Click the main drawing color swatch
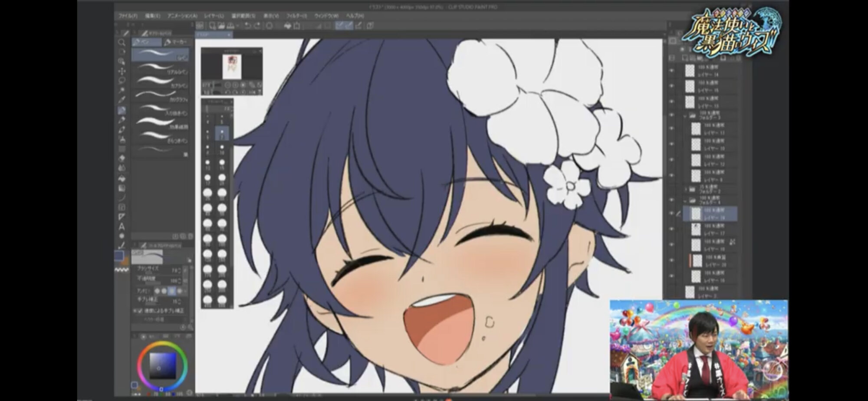Viewport: 868px width, 401px height. click(119, 256)
